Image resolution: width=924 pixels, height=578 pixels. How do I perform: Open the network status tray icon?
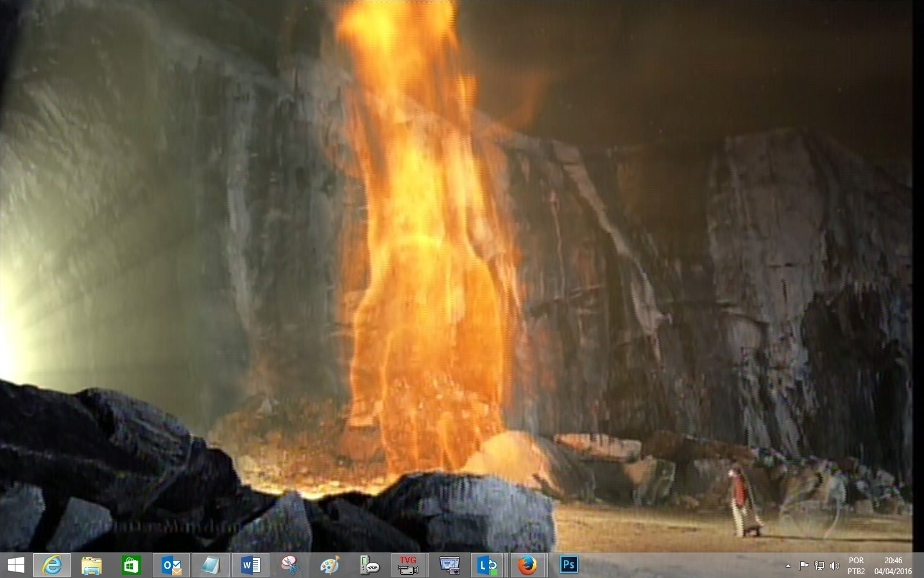point(819,566)
